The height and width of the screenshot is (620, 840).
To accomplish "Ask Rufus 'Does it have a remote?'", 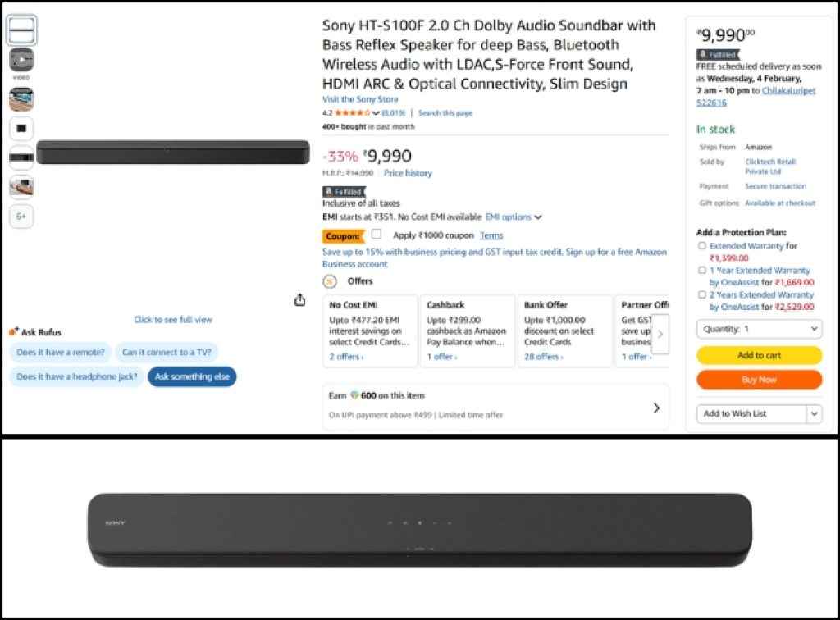I will pos(59,351).
